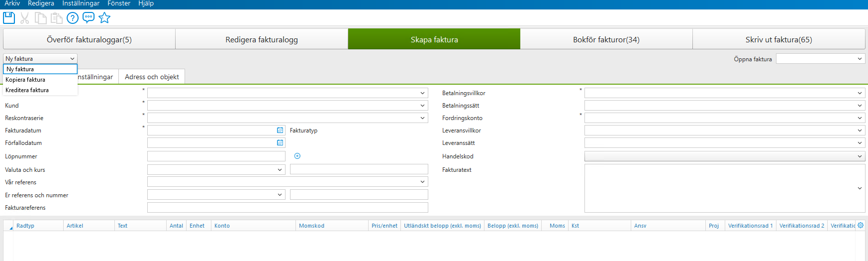Open the Fönster menu

tap(119, 3)
